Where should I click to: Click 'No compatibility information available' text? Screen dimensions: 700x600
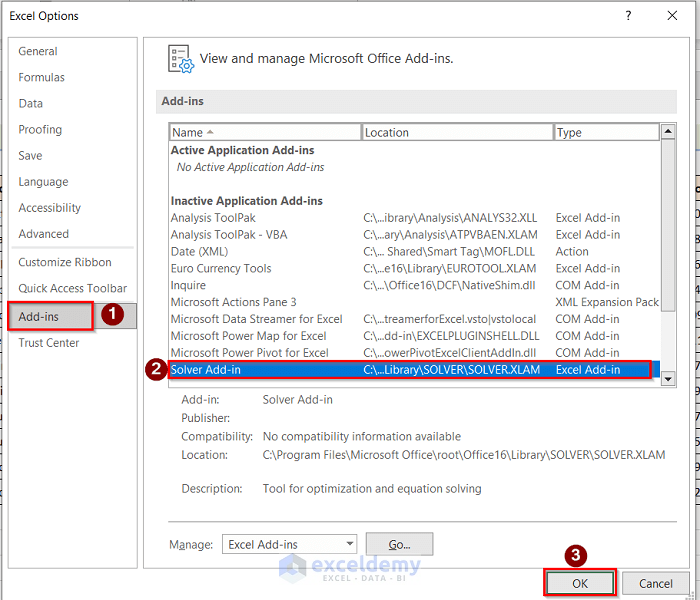(362, 437)
